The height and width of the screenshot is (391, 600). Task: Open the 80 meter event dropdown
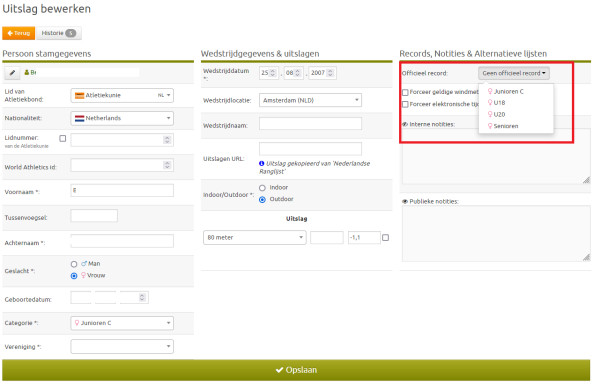point(255,238)
